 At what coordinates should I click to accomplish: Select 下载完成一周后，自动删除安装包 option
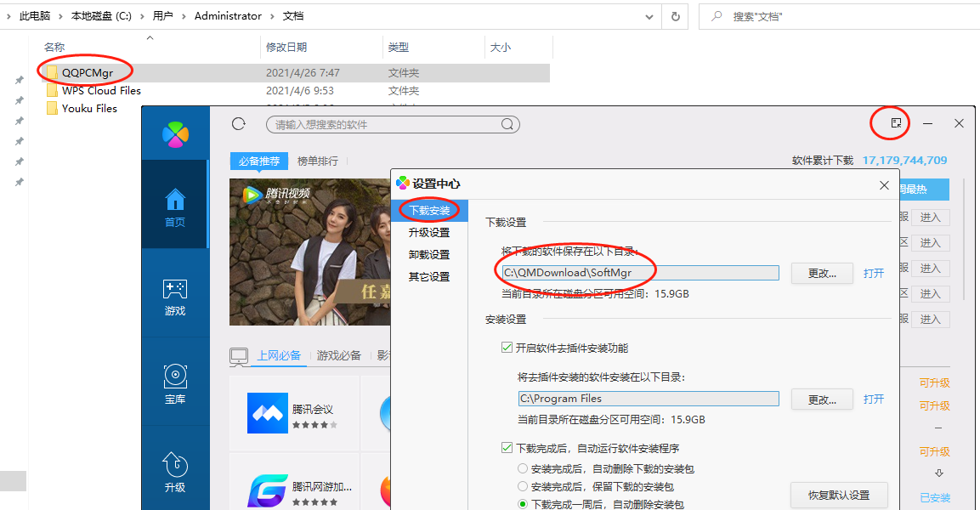pyautogui.click(x=523, y=504)
